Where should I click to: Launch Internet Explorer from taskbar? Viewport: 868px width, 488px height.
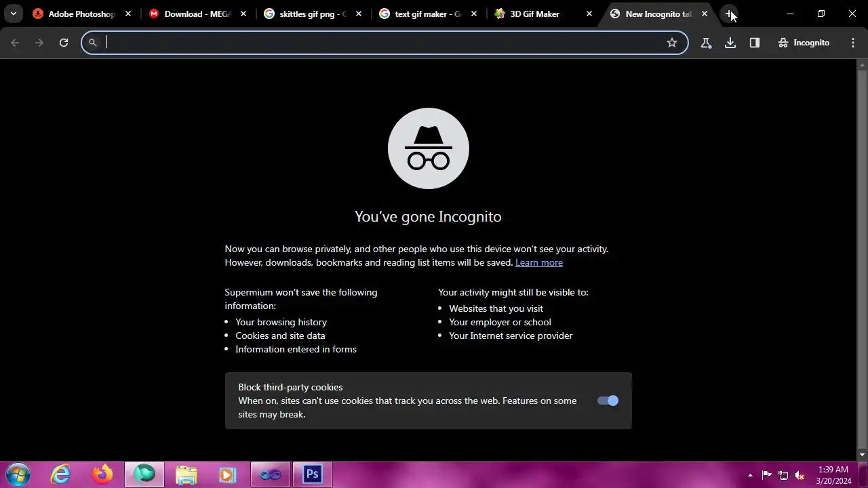tap(61, 474)
